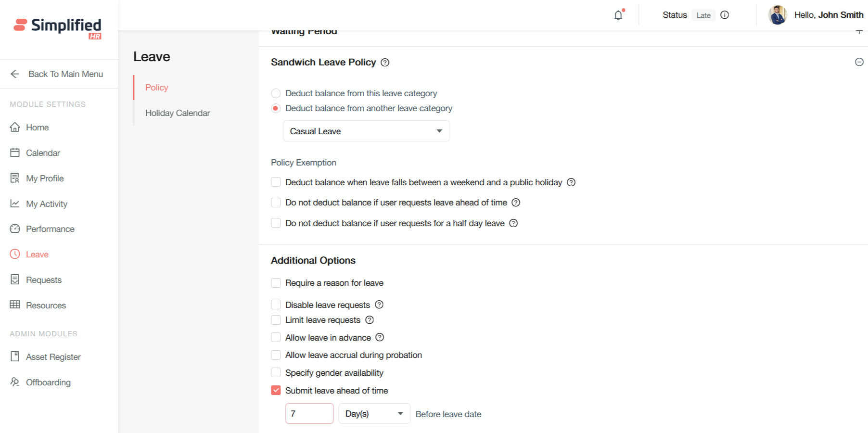This screenshot has height=433, width=868.
Task: Open the Home sidebar icon
Action: (x=15, y=127)
